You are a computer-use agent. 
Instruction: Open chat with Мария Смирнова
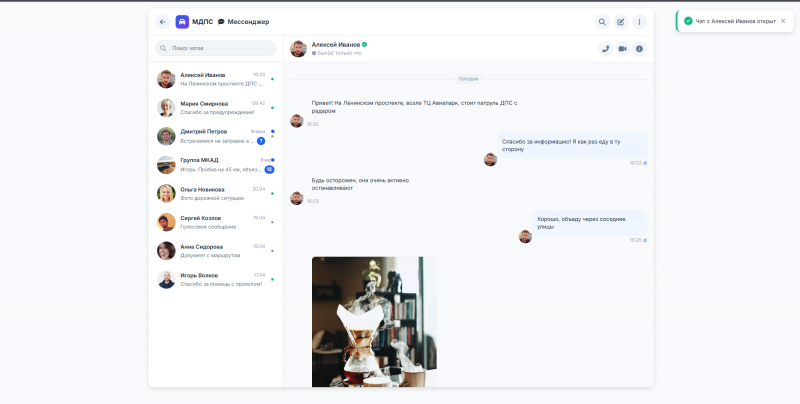click(216, 108)
